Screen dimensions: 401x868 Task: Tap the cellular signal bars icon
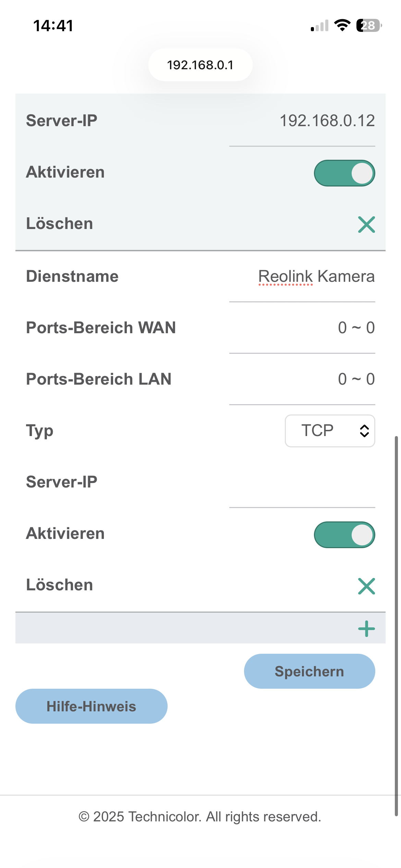[x=319, y=26]
